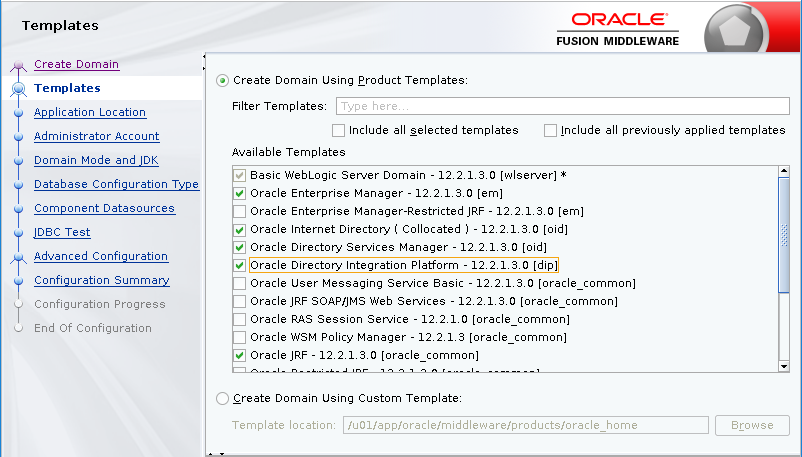
Task: Open the Application Location step
Action: 89,112
